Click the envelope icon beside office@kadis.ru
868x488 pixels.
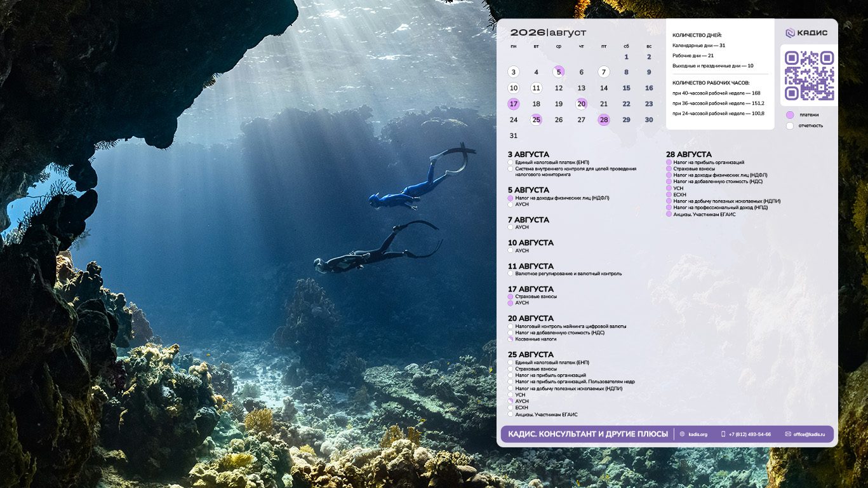coord(788,434)
